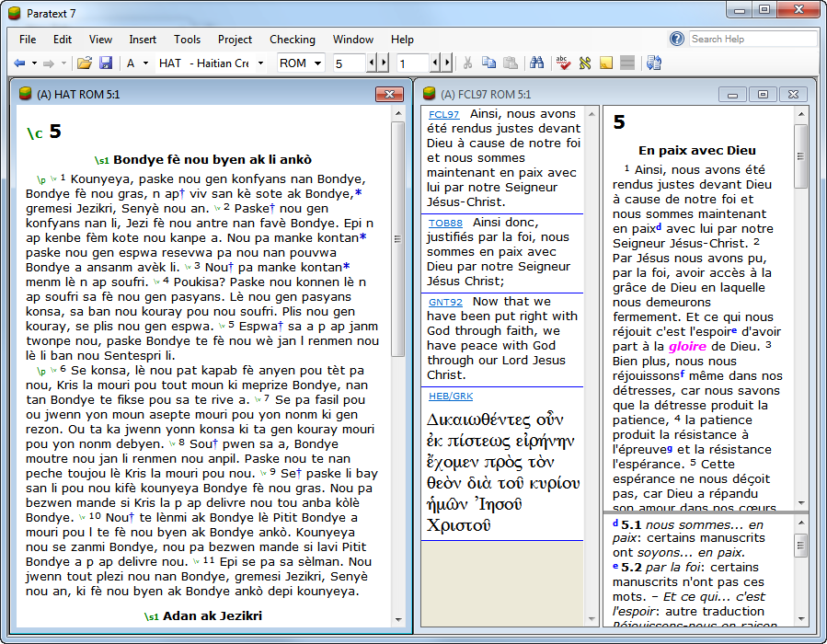Screen dimensions: 827x644
Task: Go to next chapter using right stepper
Action: [384, 63]
